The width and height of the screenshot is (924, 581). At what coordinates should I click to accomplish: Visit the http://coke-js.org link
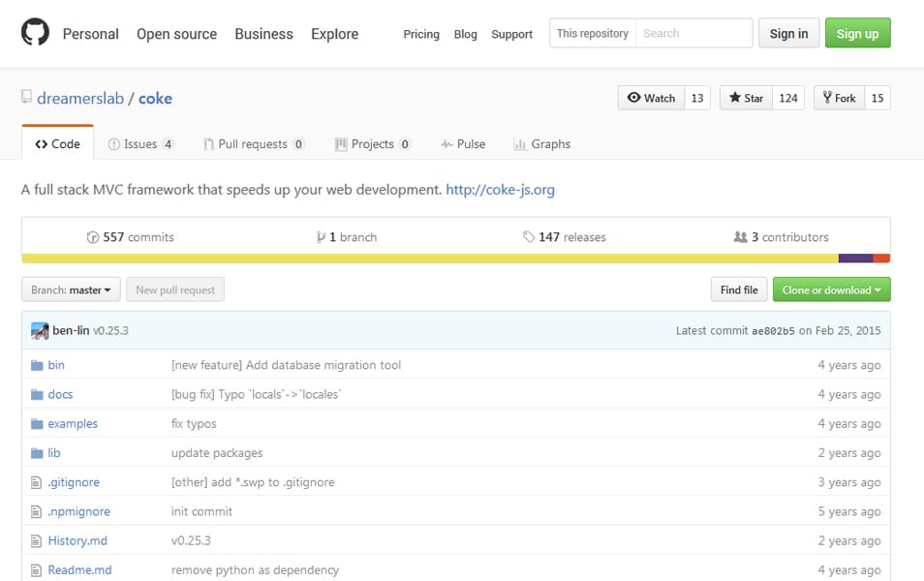pyautogui.click(x=501, y=190)
